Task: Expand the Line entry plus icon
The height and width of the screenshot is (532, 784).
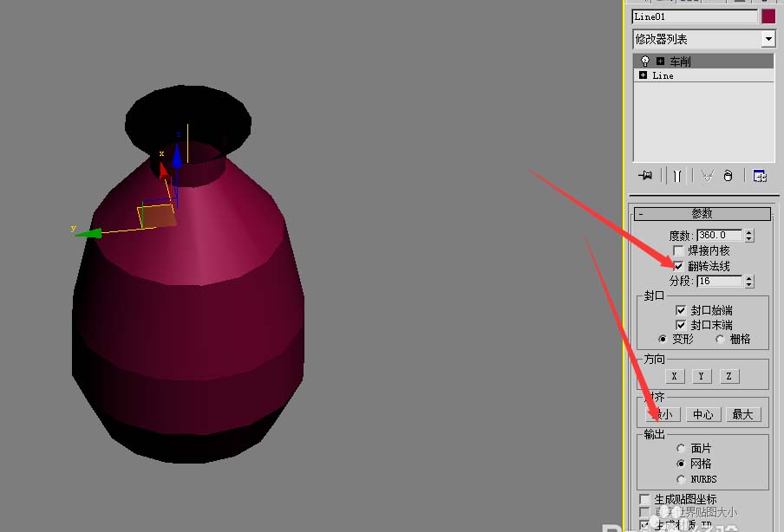Action: 643,75
